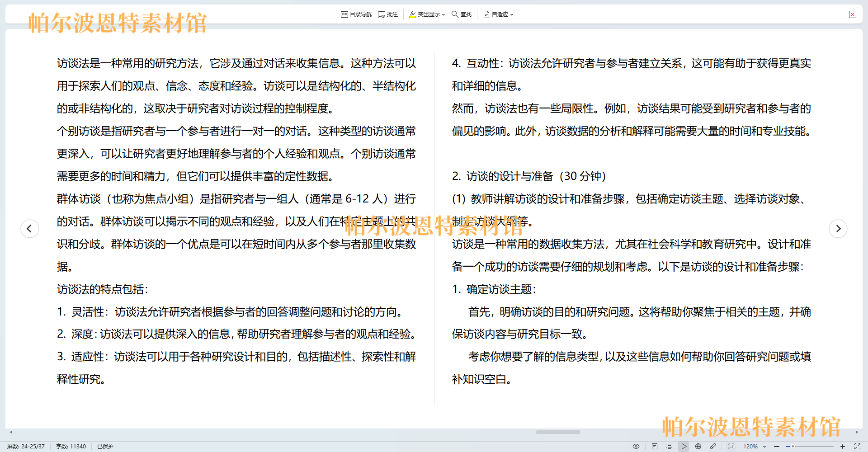Select the writing mode pen icon
This screenshot has height=452, width=868.
point(713,446)
